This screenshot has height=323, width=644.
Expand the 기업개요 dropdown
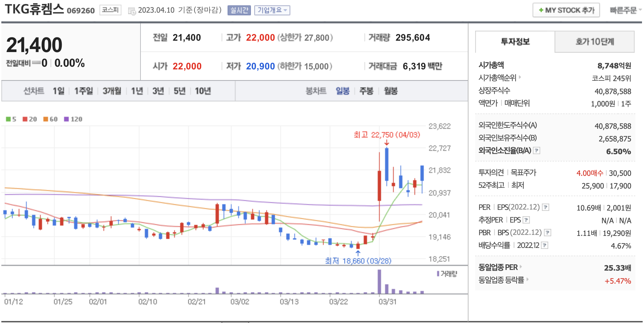click(272, 10)
